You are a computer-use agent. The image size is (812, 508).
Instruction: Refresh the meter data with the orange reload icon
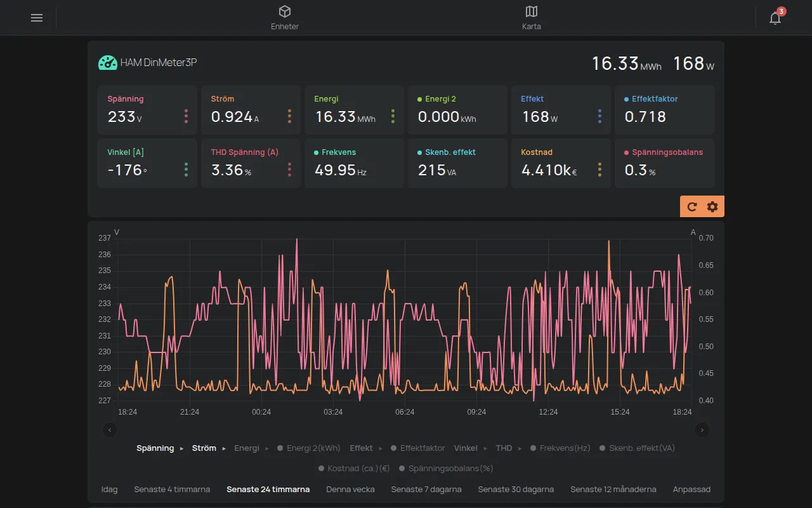click(692, 206)
